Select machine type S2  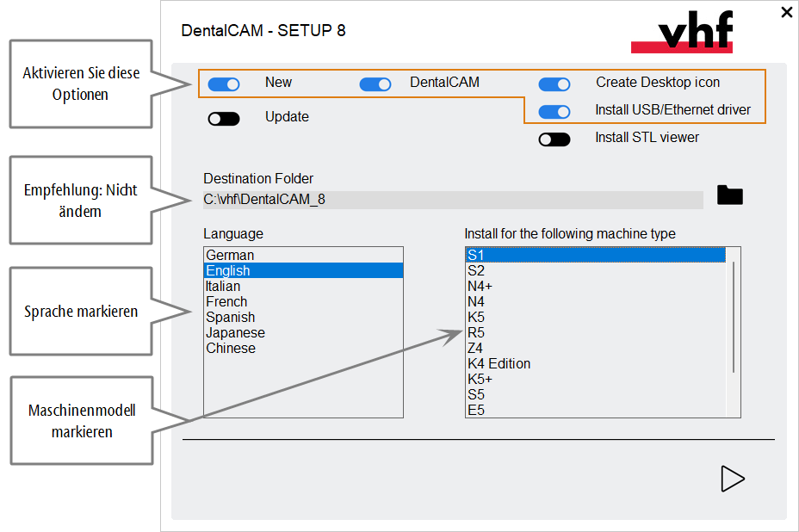[x=595, y=270]
